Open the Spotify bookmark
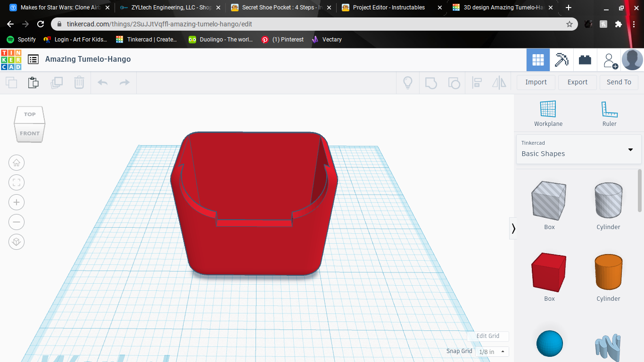This screenshot has height=362, width=644. click(21, 40)
